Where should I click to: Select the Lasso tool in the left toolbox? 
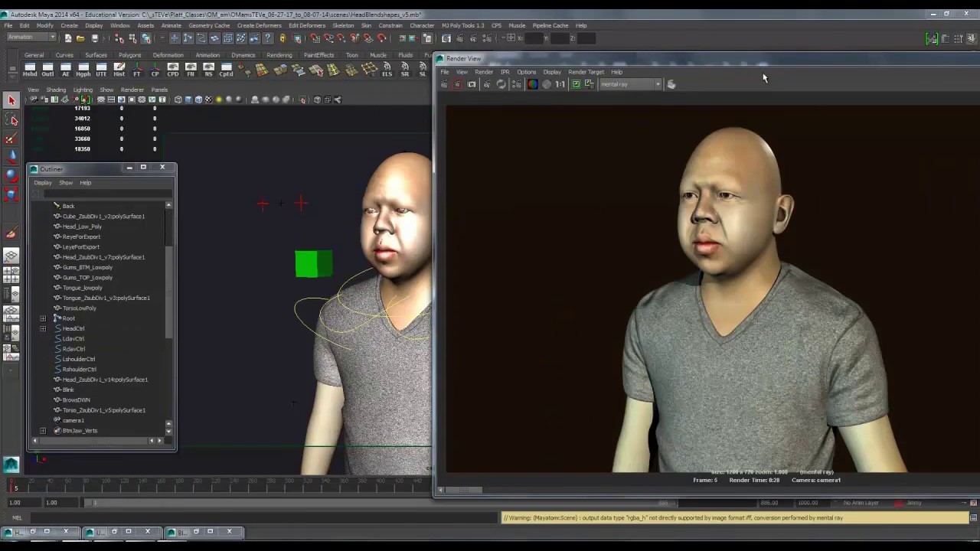tap(12, 120)
